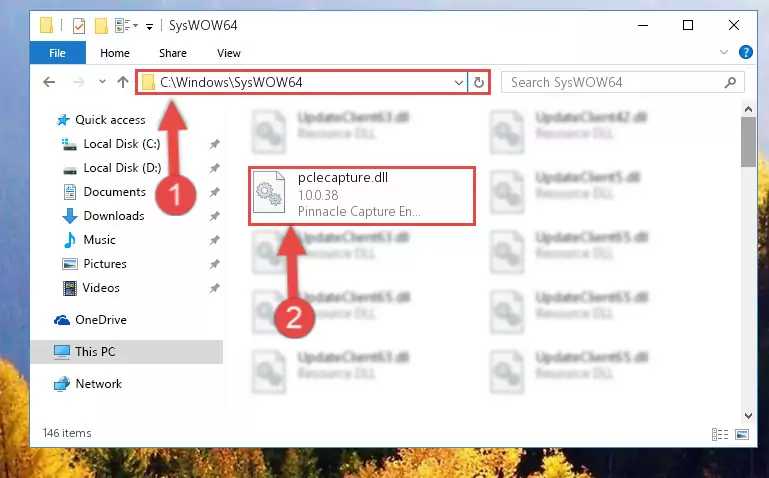Click the Quick access star icon
769x478 pixels.
pyautogui.click(x=63, y=120)
